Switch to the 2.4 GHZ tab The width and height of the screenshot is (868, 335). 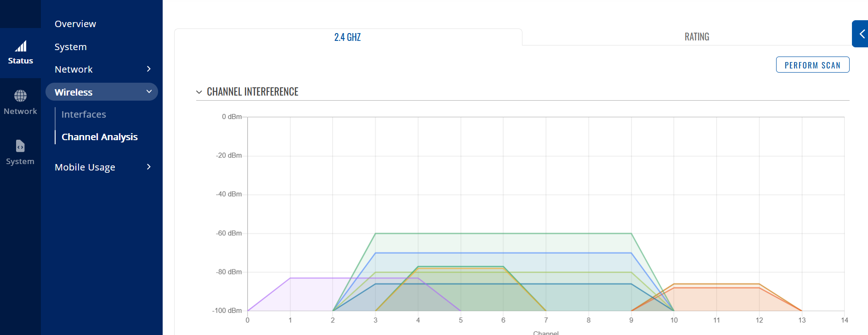click(x=347, y=37)
